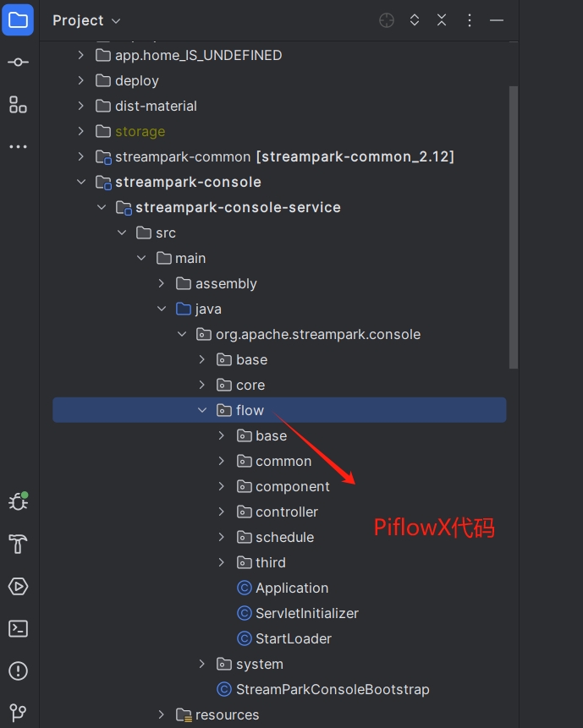Viewport: 583px width, 728px height.
Task: Click the More tool windows ellipsis icon
Action: (x=18, y=147)
